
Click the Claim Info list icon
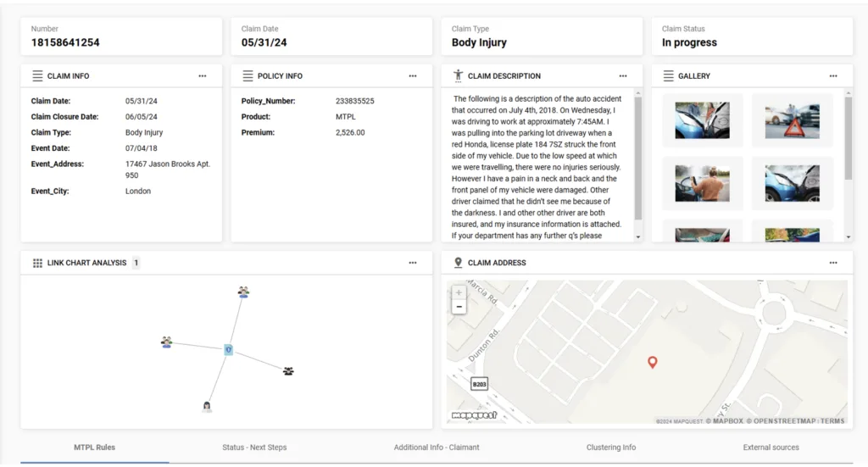[x=37, y=75]
